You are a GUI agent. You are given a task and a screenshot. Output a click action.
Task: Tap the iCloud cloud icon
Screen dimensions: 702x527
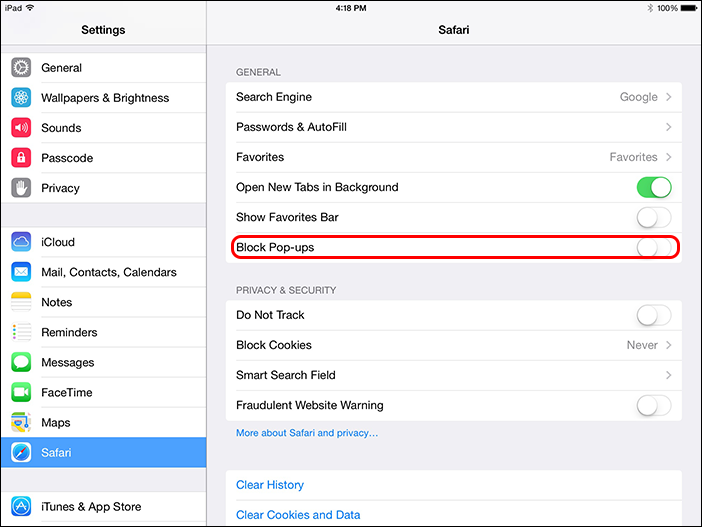[22, 242]
